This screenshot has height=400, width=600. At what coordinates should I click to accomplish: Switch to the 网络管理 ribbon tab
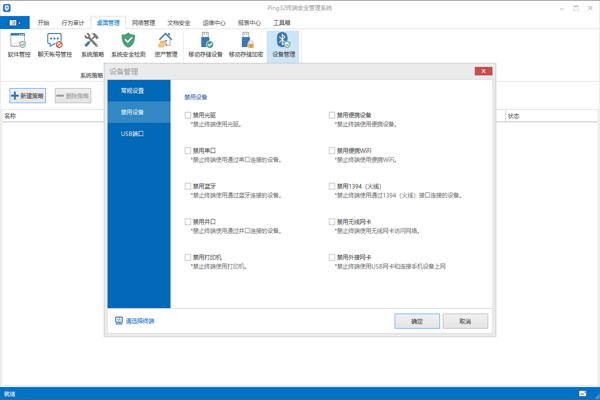pyautogui.click(x=143, y=22)
